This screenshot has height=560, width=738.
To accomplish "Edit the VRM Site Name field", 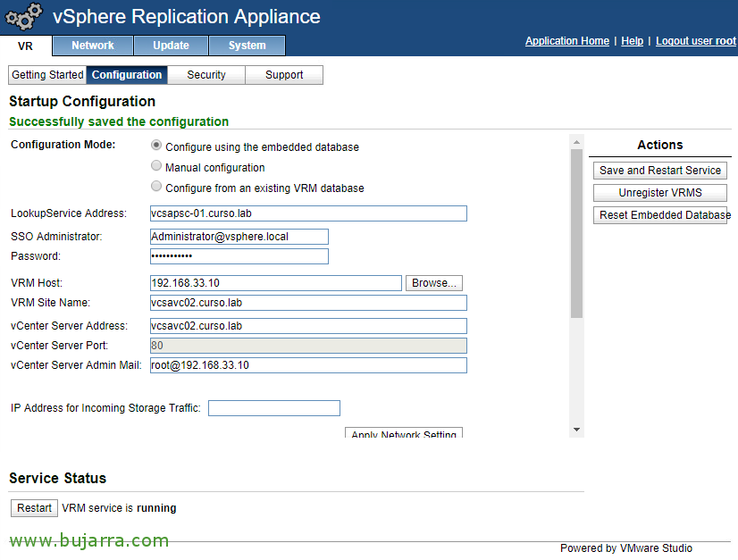I will (308, 303).
